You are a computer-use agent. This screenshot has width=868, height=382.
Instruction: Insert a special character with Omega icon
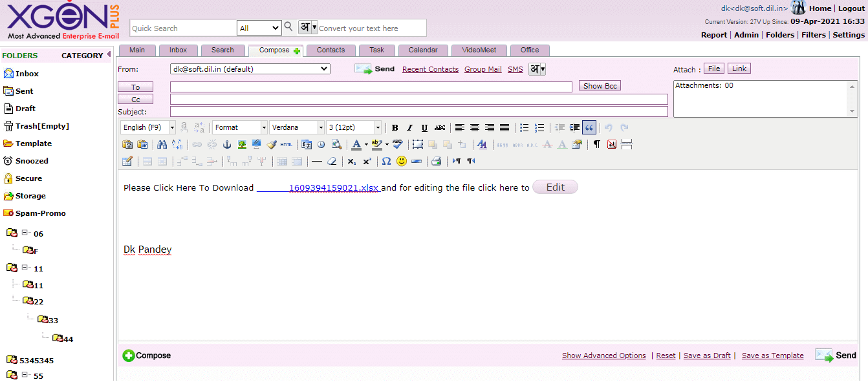386,162
